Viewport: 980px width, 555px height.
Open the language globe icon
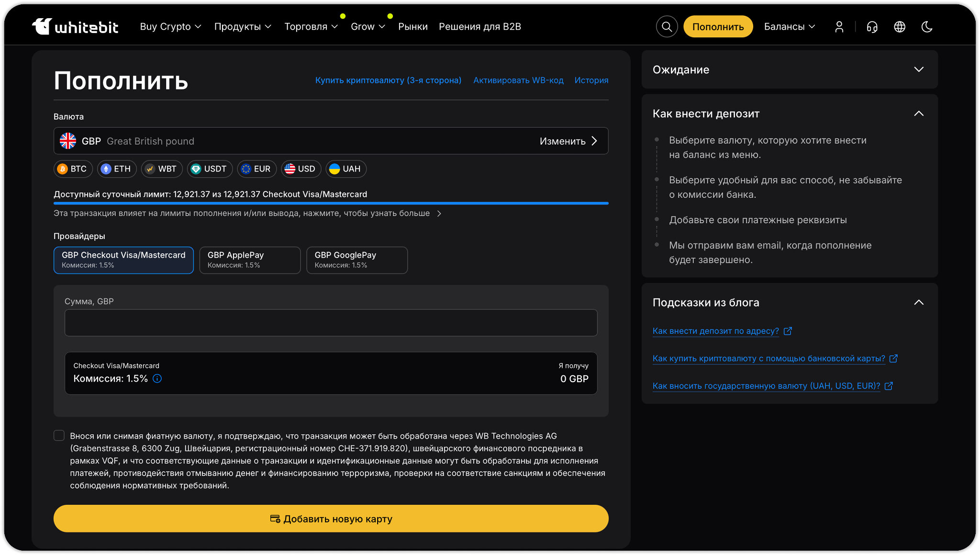coord(900,27)
